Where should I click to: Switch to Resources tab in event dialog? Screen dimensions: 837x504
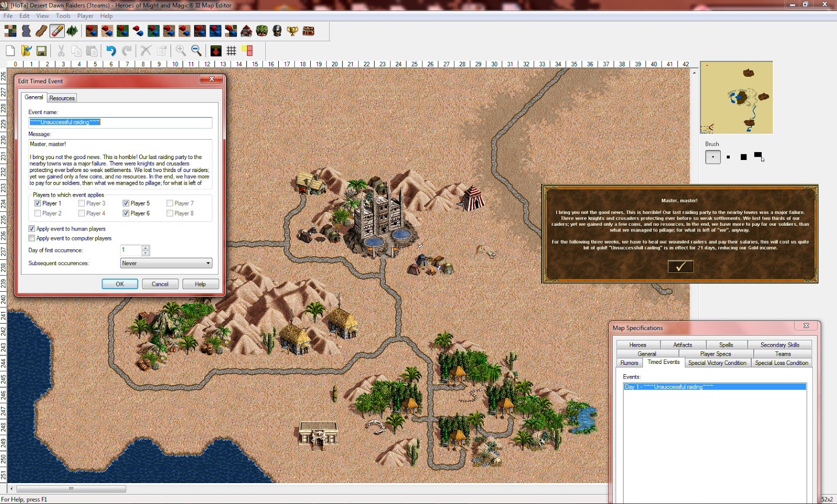(x=62, y=98)
